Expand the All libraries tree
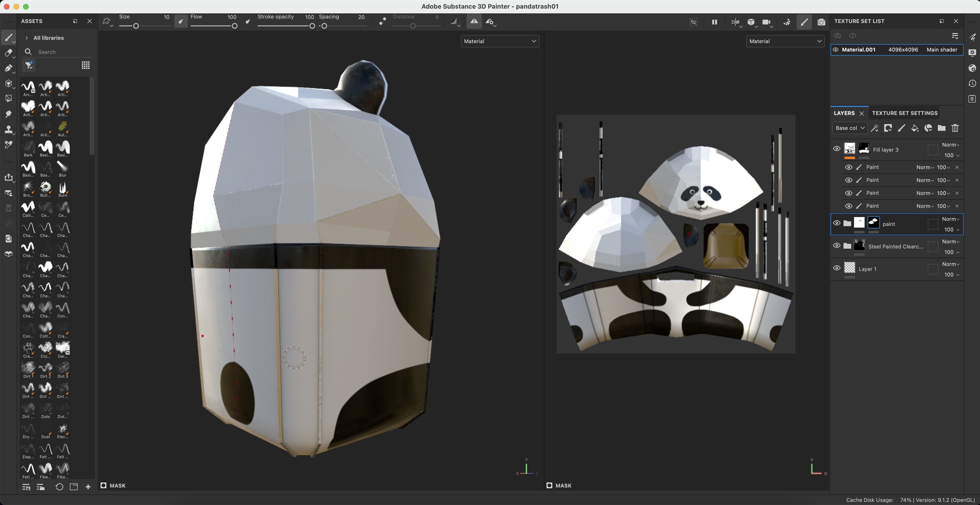This screenshot has width=980, height=505. (27, 38)
